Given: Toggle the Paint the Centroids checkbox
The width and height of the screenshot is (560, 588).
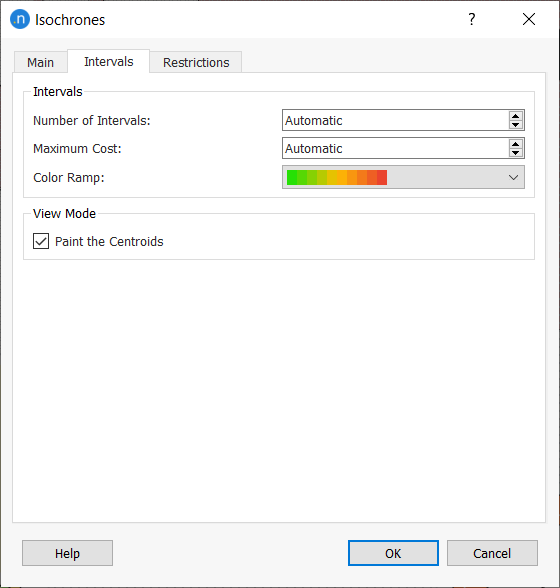Looking at the screenshot, I should (x=41, y=241).
